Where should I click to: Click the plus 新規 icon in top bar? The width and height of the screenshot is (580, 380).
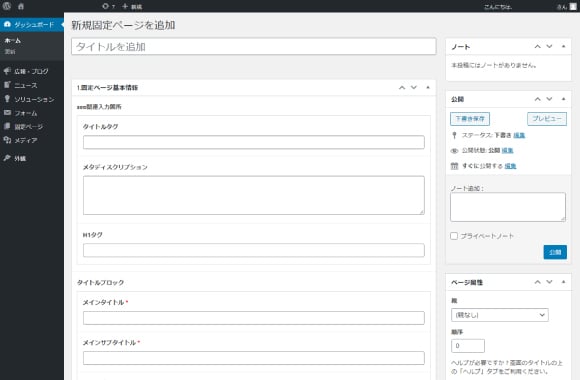click(x=125, y=6)
